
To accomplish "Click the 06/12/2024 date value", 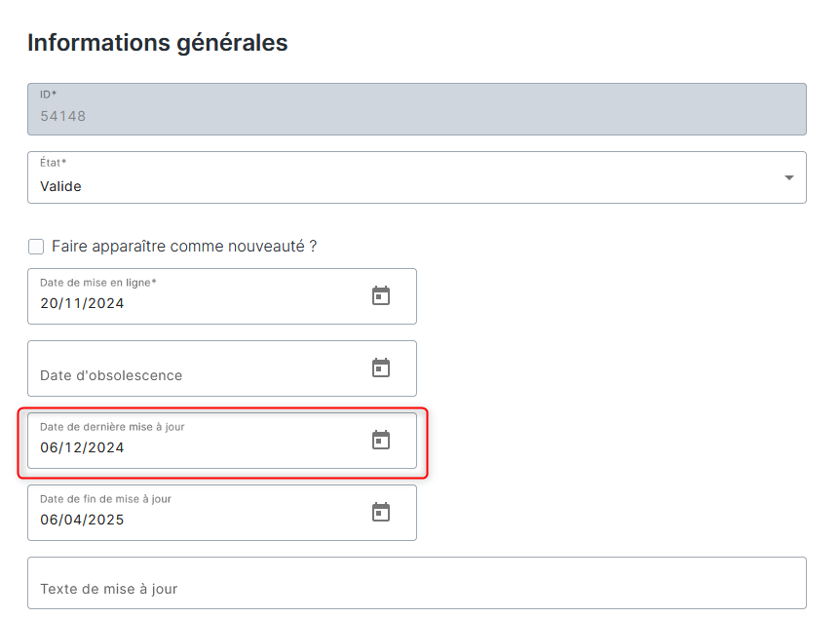I will point(82,447).
